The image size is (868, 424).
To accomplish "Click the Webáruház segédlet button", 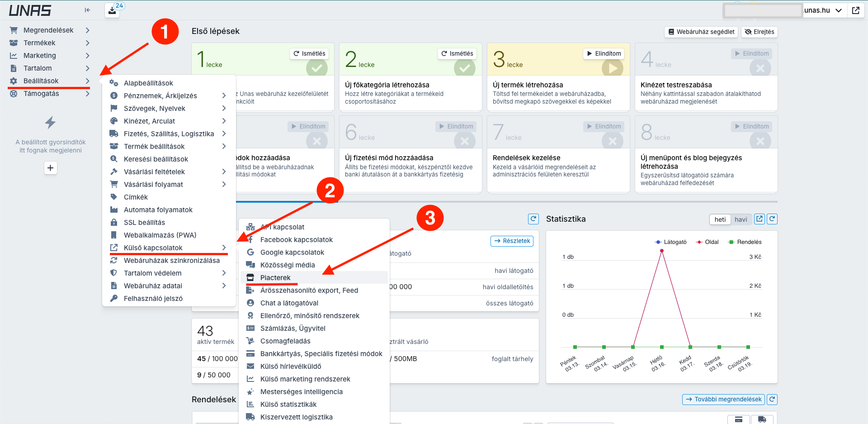I will [x=701, y=32].
